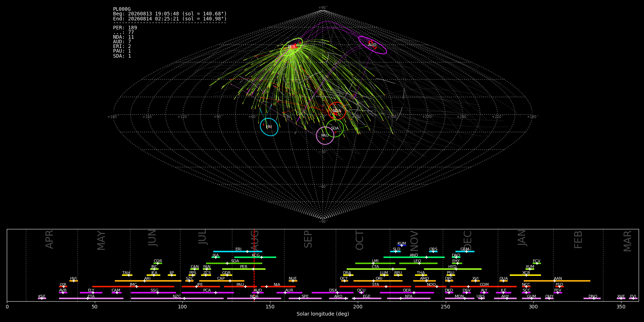Click the green SDA radiant circle

coord(335,128)
